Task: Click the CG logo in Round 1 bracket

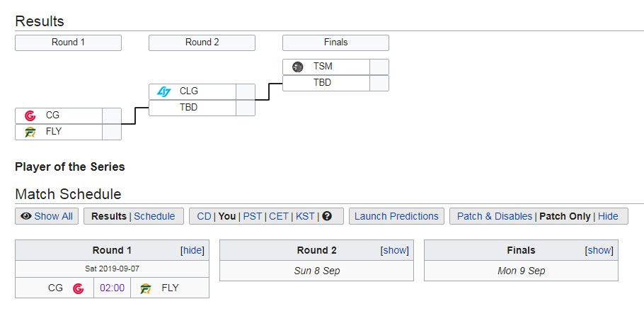Action: pyautogui.click(x=30, y=115)
